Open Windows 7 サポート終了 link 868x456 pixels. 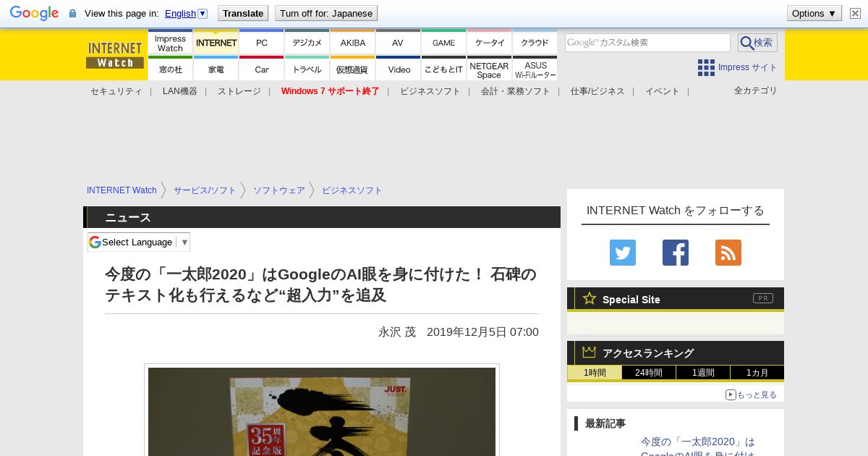pyautogui.click(x=330, y=91)
